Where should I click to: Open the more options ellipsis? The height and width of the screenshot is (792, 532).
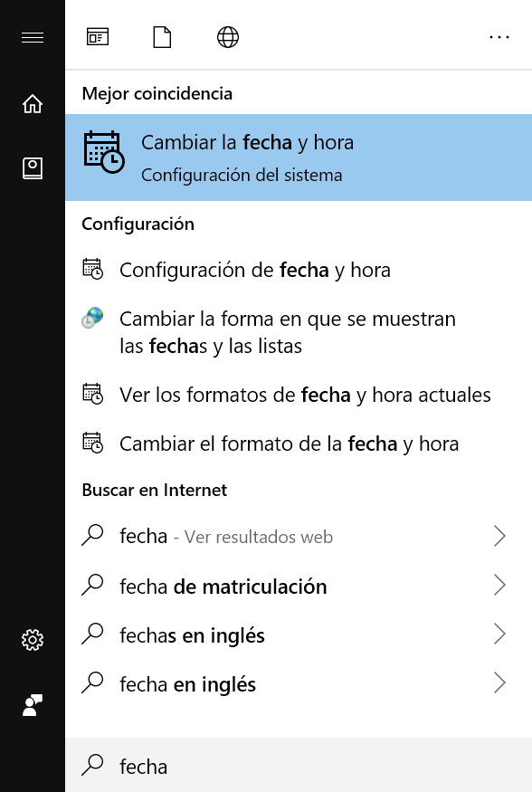(x=499, y=37)
